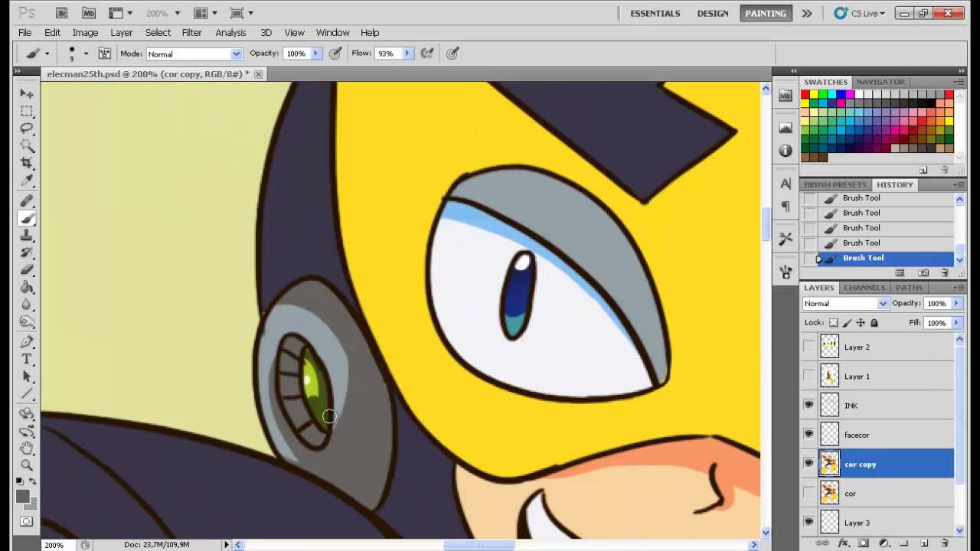Select the Dodge tool
Screen dimensions: 980x551
point(27,321)
